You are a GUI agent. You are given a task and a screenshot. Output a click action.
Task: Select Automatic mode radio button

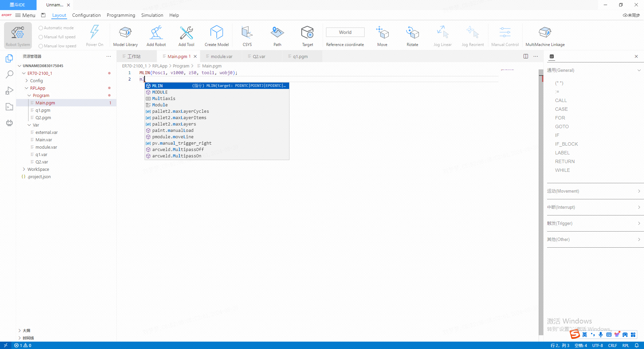pos(41,28)
